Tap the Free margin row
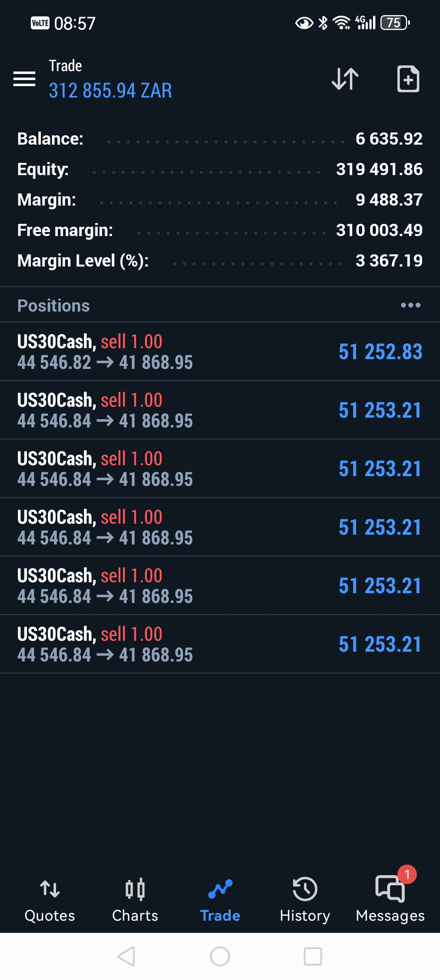 pyautogui.click(x=220, y=230)
